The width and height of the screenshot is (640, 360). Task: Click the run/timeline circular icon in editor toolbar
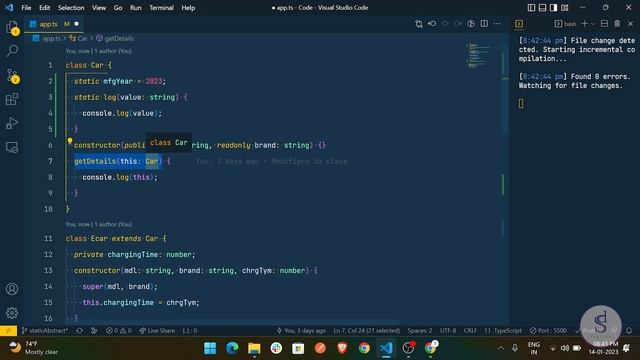click(x=471, y=24)
